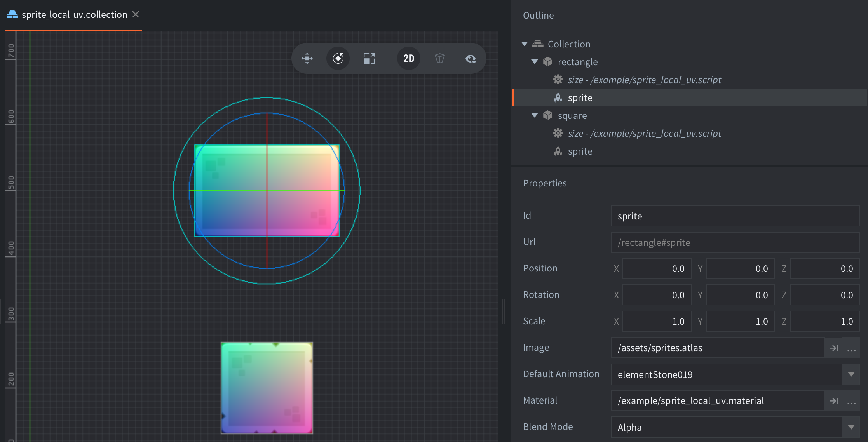Click the sprite rocket icon under square
The height and width of the screenshot is (442, 868).
pos(558,151)
